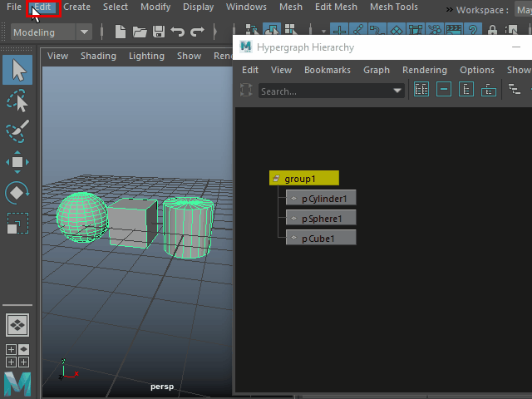
Task: Select the group1 node in Hypergraph
Action: (x=304, y=178)
